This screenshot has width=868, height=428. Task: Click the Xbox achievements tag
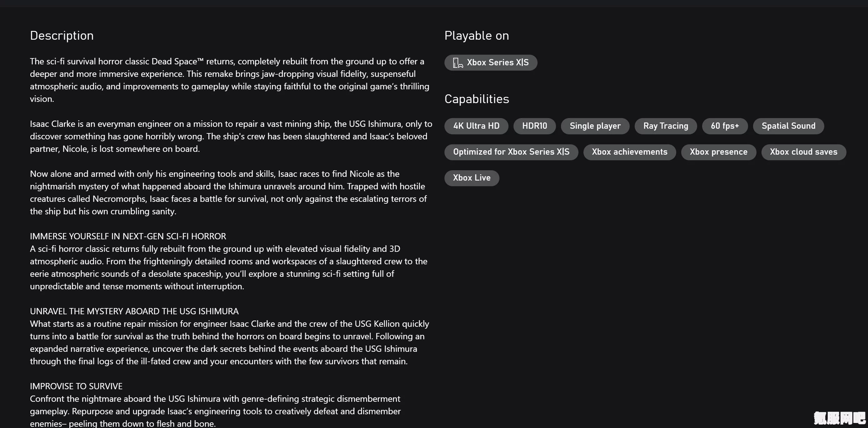tap(629, 152)
